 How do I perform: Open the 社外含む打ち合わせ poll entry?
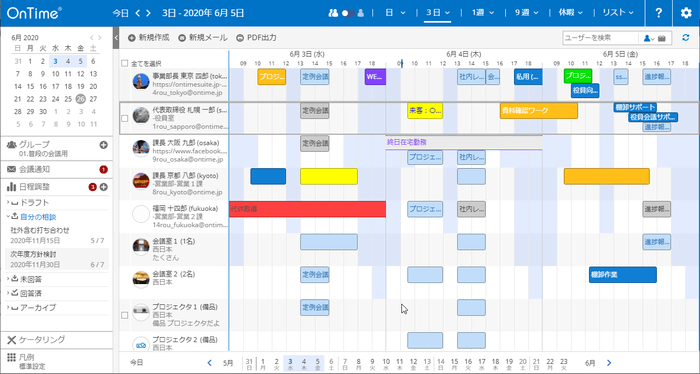tap(57, 235)
